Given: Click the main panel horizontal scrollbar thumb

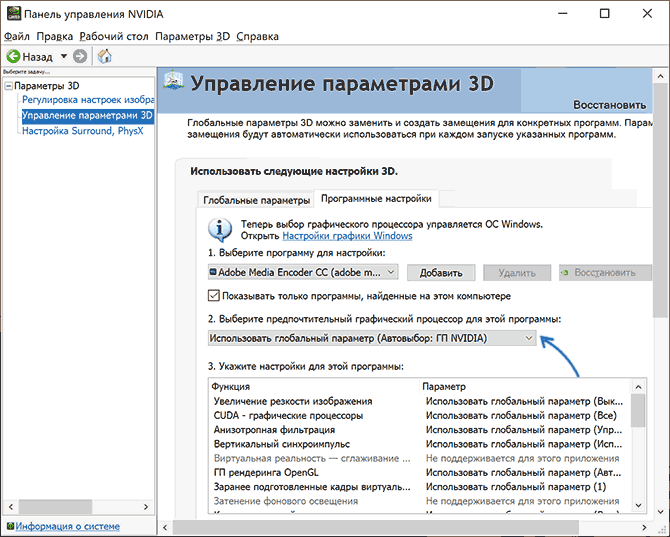Looking at the screenshot, I should (376, 528).
